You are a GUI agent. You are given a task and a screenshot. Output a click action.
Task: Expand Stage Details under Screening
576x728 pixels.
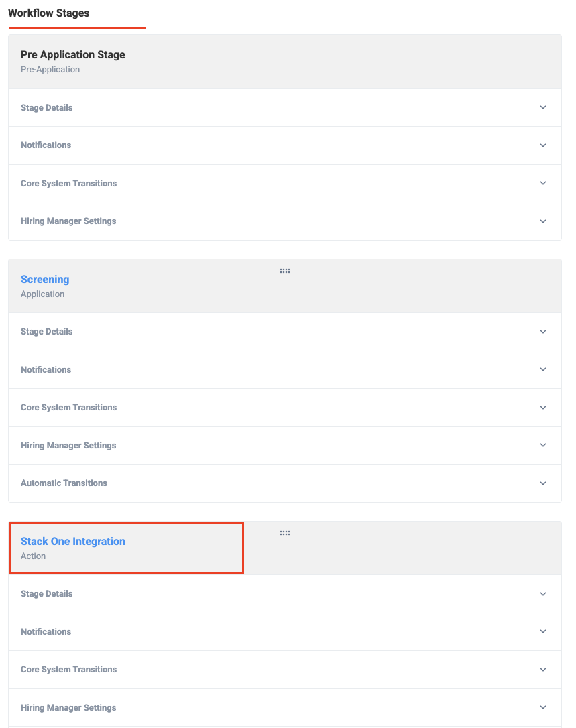285,332
